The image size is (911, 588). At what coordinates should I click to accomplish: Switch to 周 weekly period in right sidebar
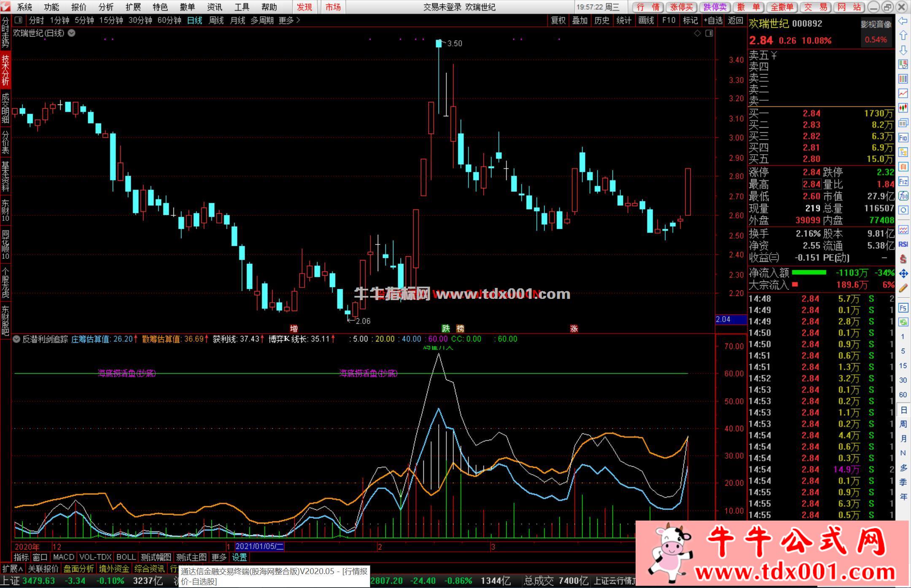pyautogui.click(x=903, y=424)
